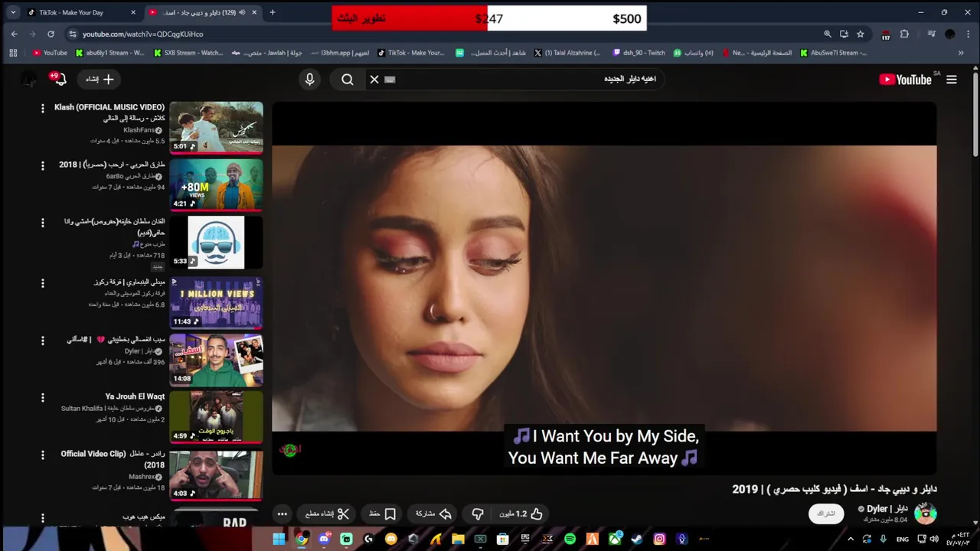Open options menu for طارق الحربي video
Viewport: 980px width, 551px height.
pos(43,166)
